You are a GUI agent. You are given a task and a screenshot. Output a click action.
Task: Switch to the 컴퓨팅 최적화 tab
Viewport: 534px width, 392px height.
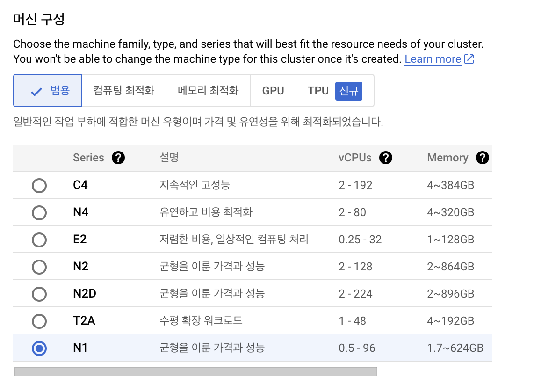click(123, 91)
